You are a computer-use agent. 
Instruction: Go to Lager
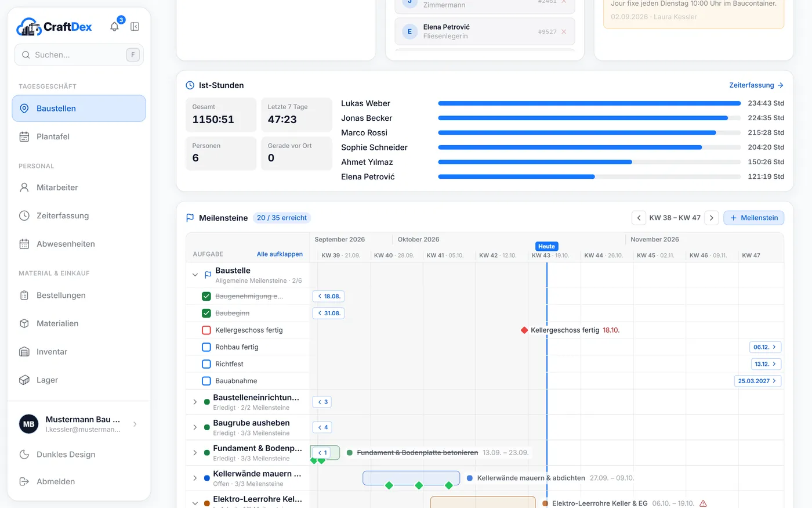coord(79,380)
